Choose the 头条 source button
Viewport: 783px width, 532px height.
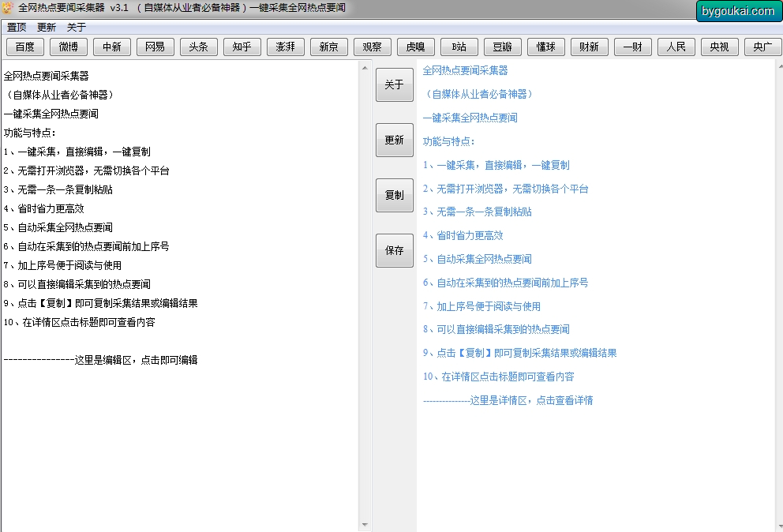199,47
